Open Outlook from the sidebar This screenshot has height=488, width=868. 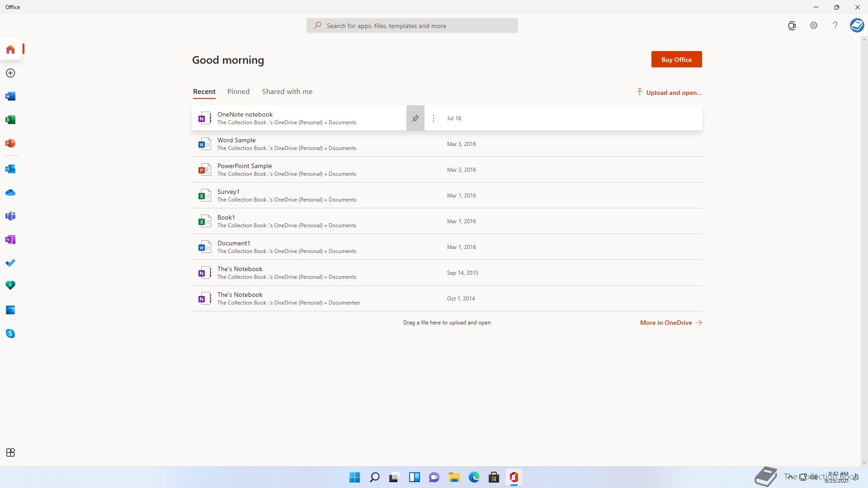10,169
